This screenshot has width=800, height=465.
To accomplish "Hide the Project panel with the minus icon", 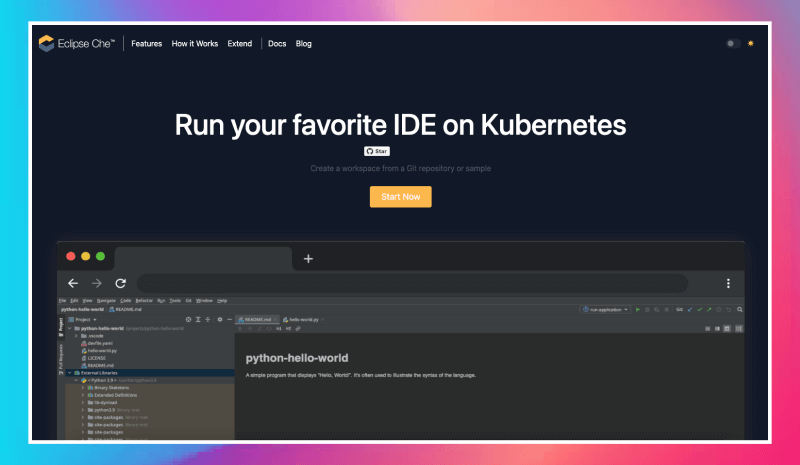I will pyautogui.click(x=230, y=320).
